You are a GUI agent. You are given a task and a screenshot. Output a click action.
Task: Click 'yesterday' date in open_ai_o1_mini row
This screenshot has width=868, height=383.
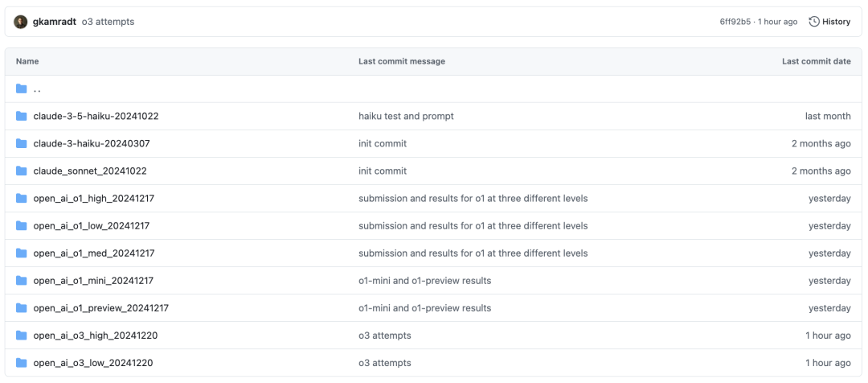pos(829,281)
